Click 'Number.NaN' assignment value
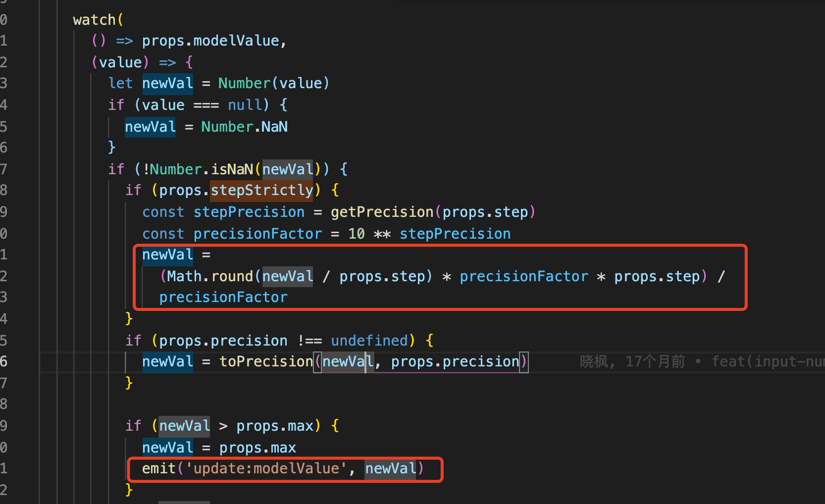The image size is (825, 504). pos(244,127)
